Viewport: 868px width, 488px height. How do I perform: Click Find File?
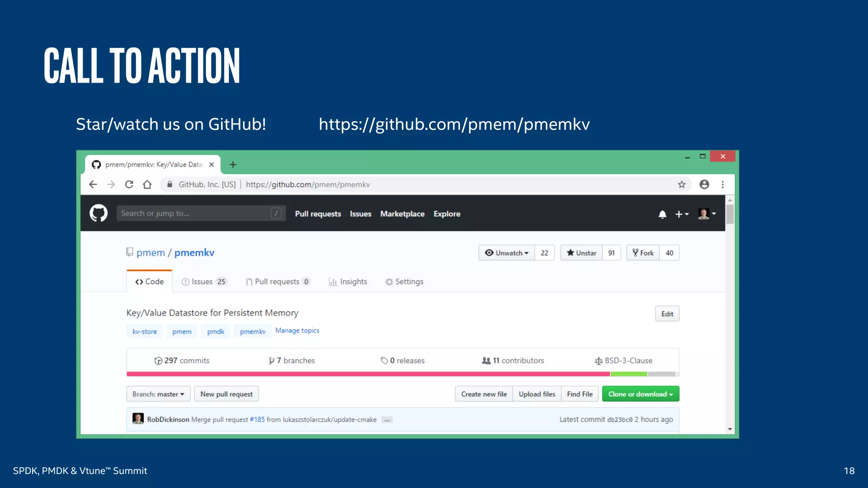pos(580,394)
